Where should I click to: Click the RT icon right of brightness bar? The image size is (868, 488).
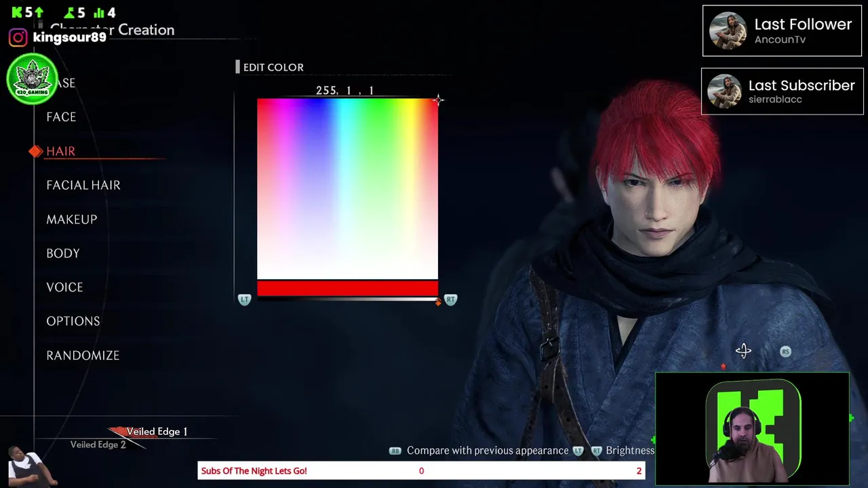450,299
